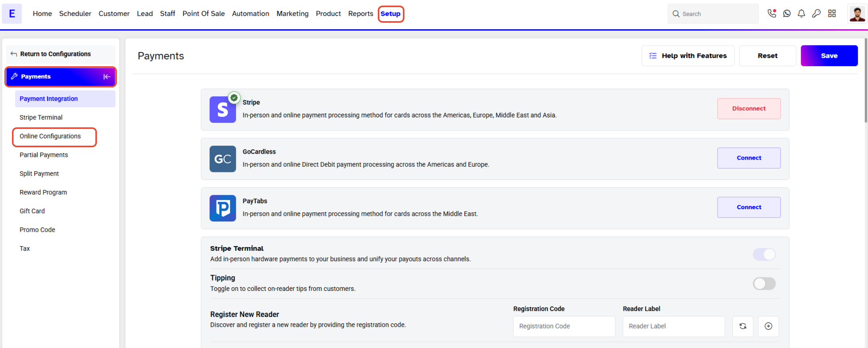Focus the Registration Code field
This screenshot has height=348, width=868.
[x=564, y=326]
